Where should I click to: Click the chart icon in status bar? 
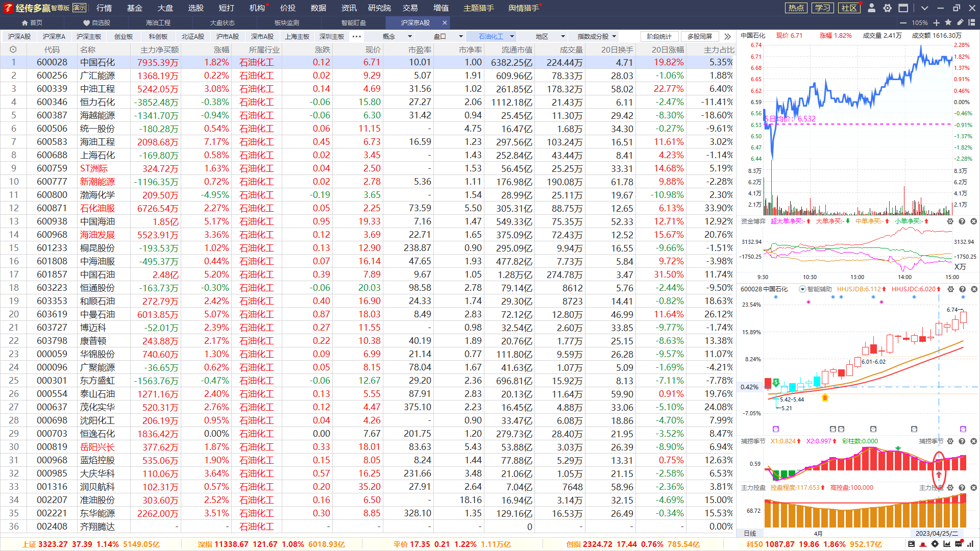click(947, 544)
